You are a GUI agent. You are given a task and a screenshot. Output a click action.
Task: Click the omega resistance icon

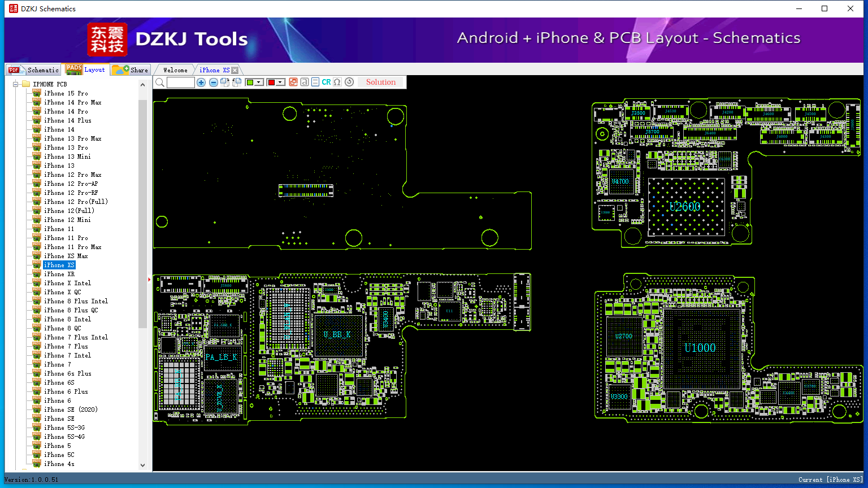click(337, 82)
